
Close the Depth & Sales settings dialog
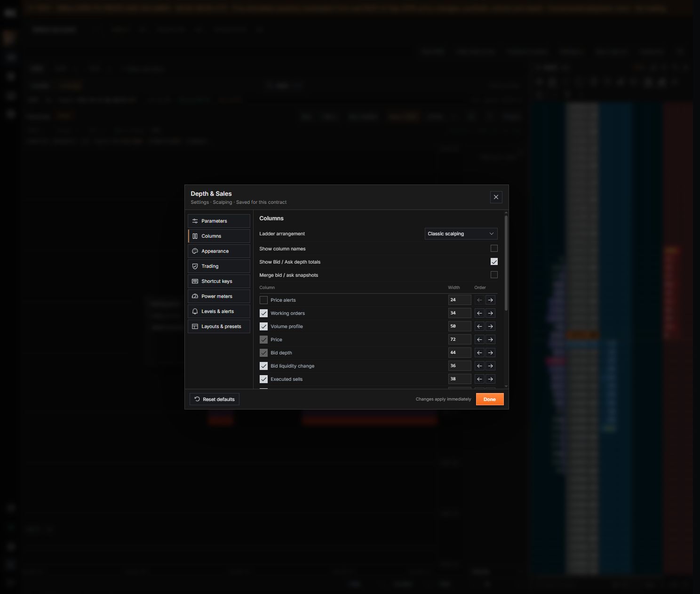(496, 197)
